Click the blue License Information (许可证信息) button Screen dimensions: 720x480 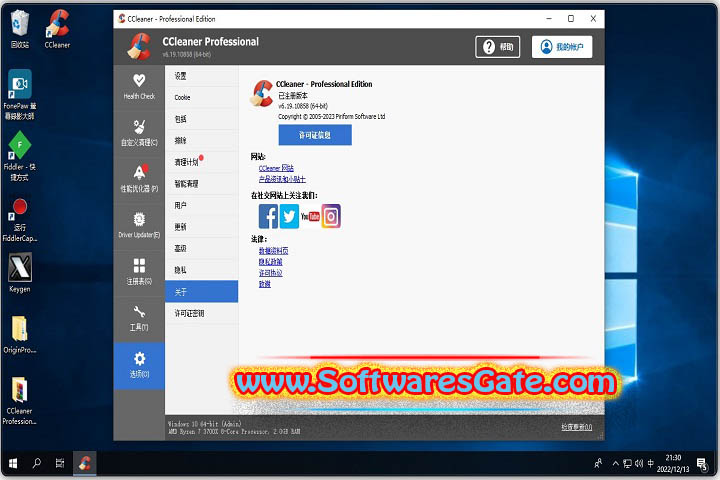coord(315,135)
